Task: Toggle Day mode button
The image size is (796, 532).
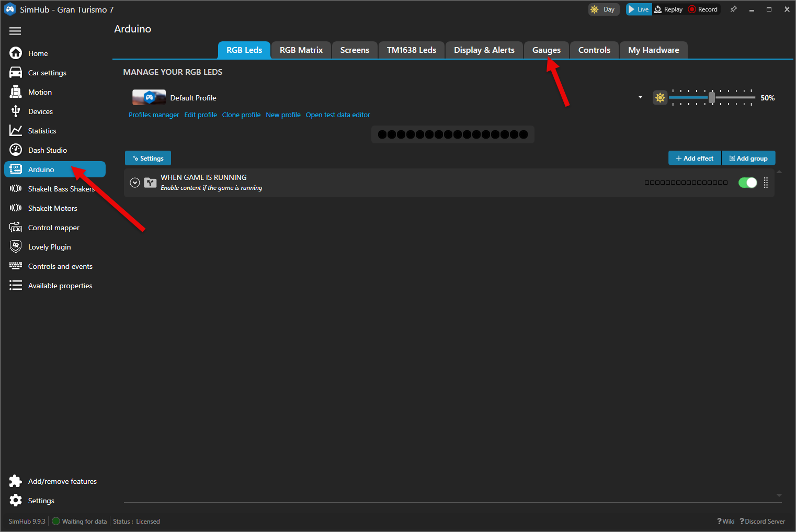Action: click(604, 9)
